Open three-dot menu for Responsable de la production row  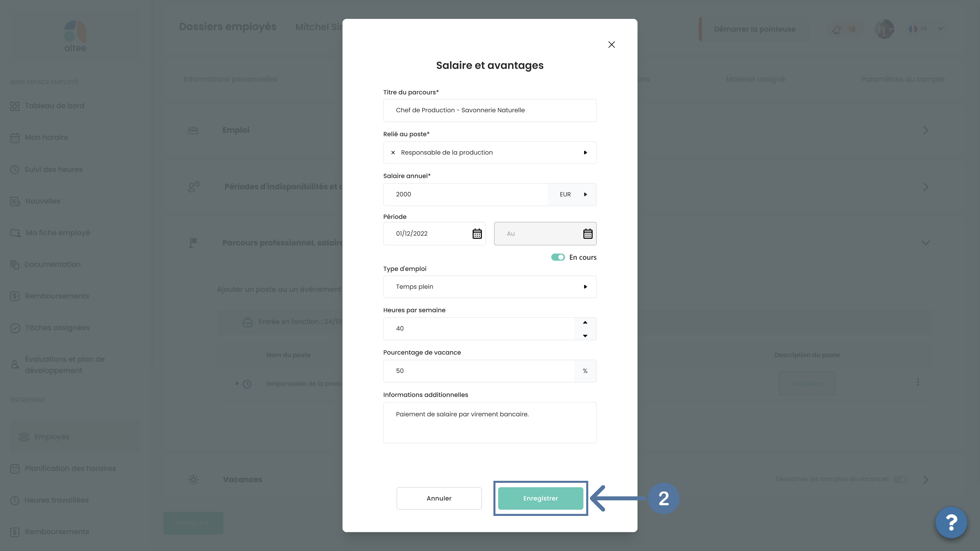tap(918, 382)
